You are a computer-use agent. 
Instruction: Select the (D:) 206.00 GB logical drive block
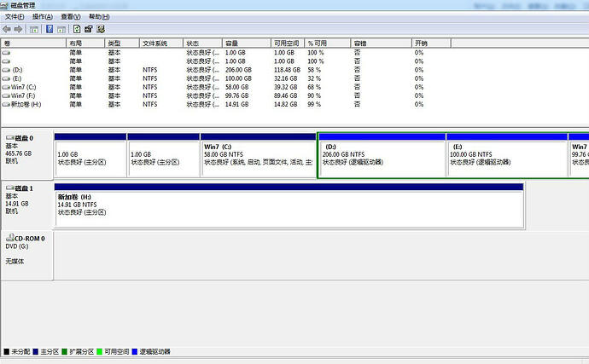tap(382, 155)
